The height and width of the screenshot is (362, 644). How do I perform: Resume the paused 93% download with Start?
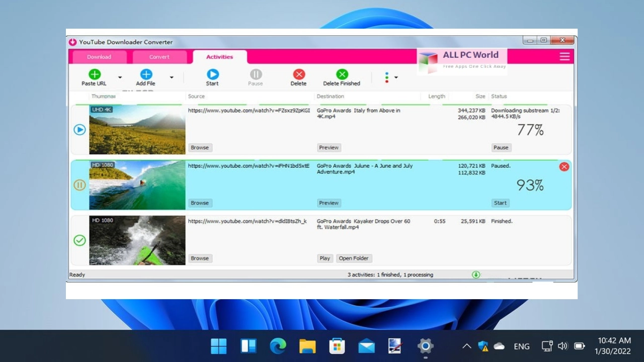click(x=500, y=203)
